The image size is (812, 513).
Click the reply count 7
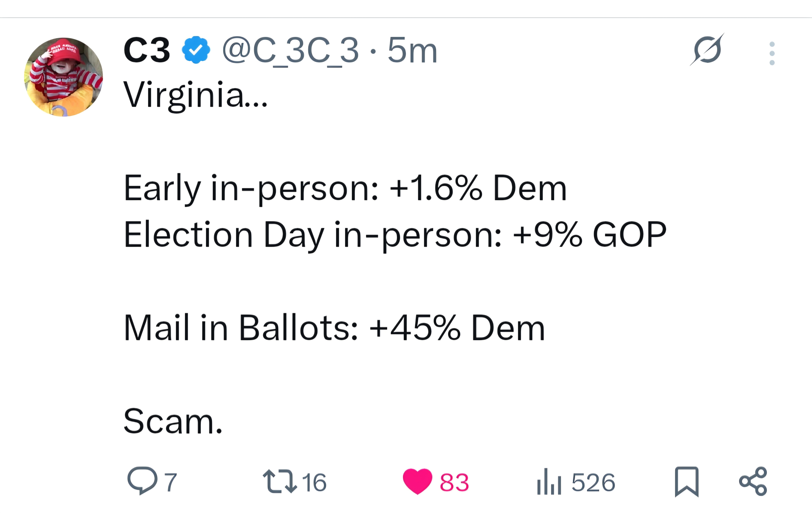171,482
